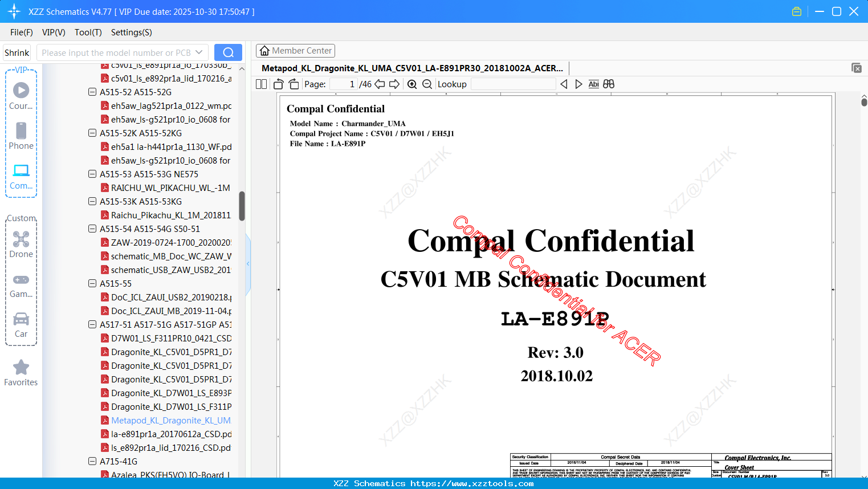Open the Game console category
The width and height of the screenshot is (868, 489).
point(21,285)
